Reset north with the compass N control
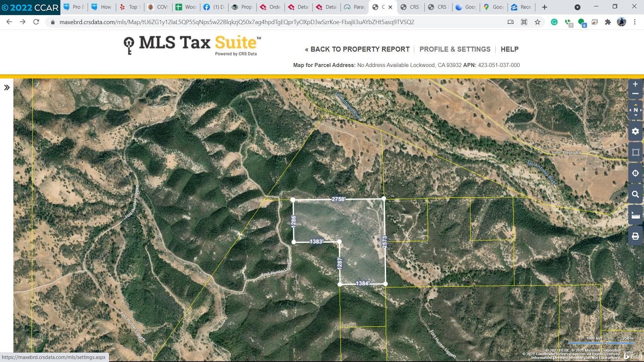The image size is (644, 362). pos(635,110)
